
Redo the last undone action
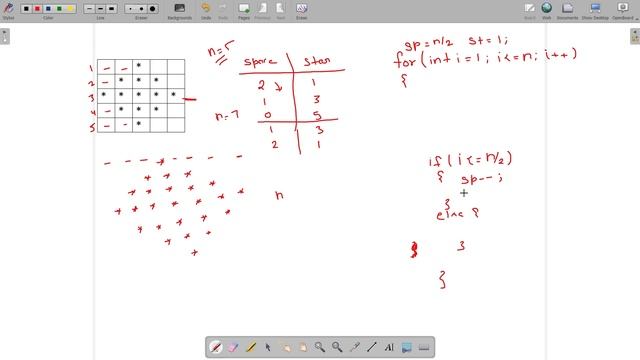tap(223, 11)
